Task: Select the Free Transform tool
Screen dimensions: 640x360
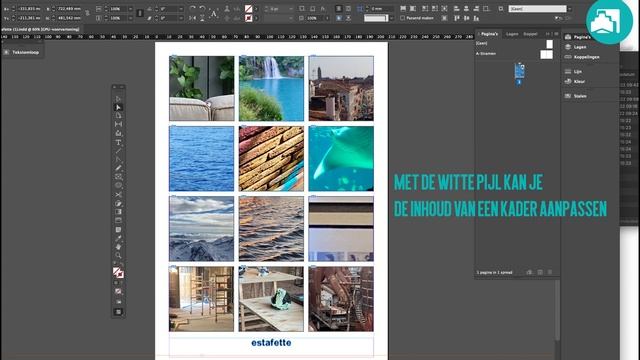Action: pyautogui.click(x=118, y=203)
